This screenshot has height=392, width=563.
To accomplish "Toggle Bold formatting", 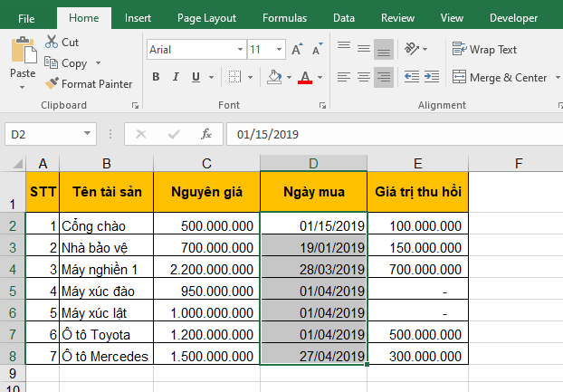I will 156,77.
